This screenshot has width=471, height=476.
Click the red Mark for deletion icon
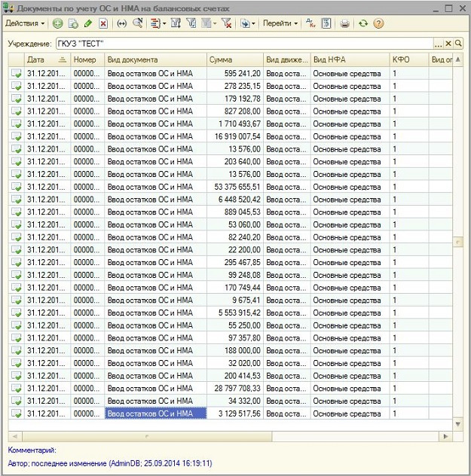[x=102, y=24]
